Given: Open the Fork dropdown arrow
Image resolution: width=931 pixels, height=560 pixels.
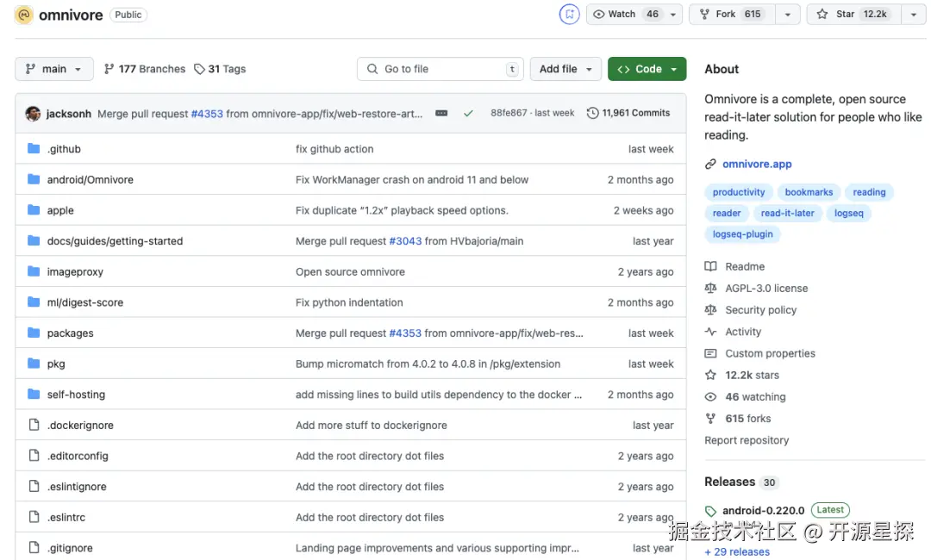Looking at the screenshot, I should pyautogui.click(x=787, y=15).
